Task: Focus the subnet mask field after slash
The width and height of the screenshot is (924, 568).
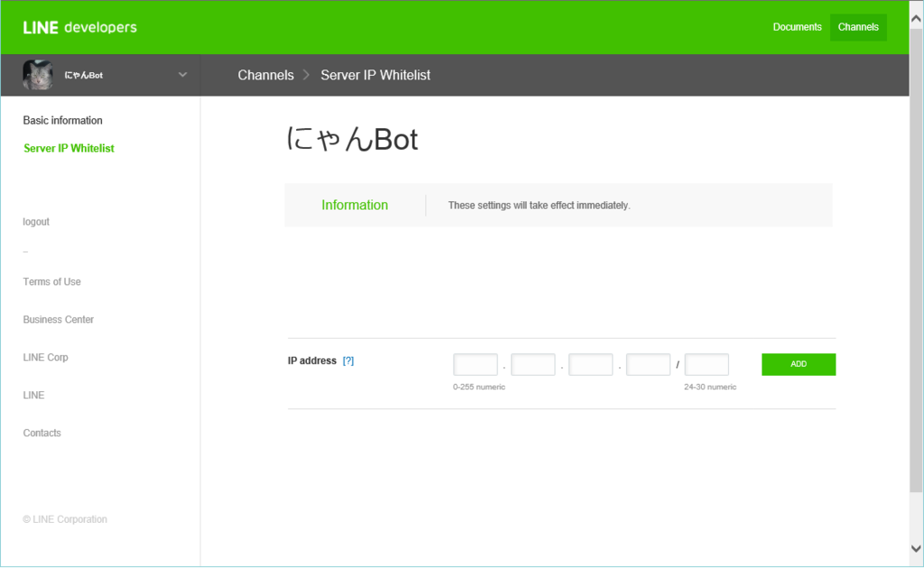Action: (x=707, y=364)
